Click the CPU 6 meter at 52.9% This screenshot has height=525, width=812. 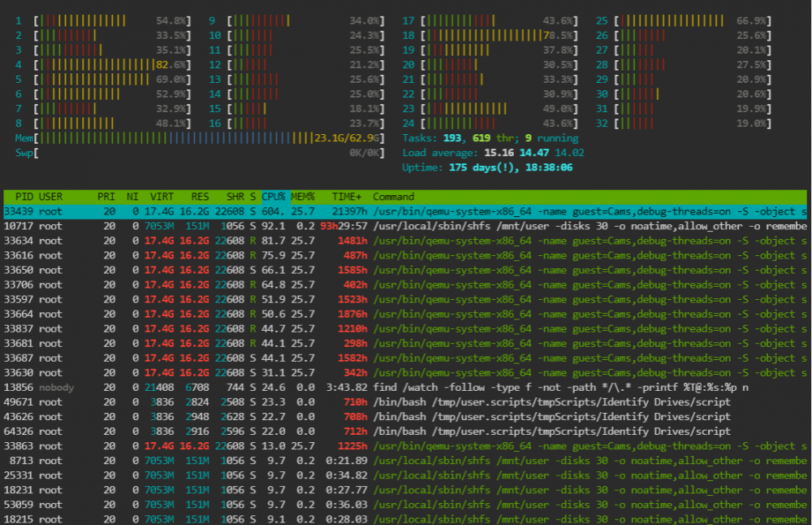click(x=103, y=93)
